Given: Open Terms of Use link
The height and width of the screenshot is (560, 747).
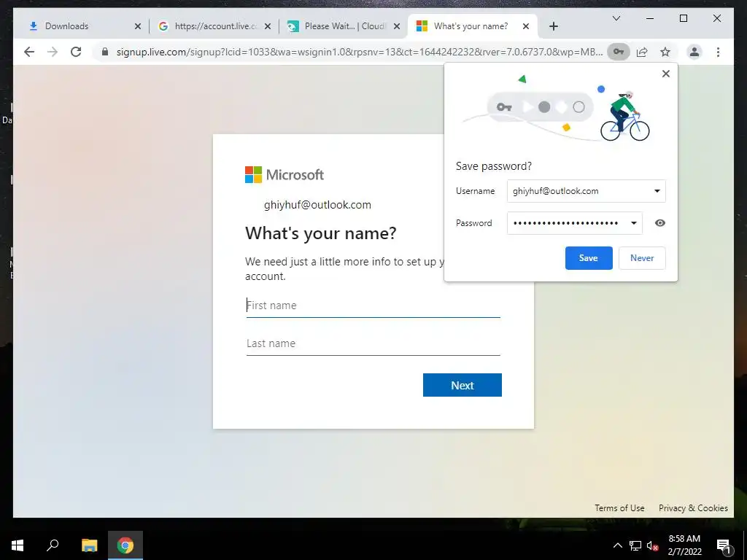Looking at the screenshot, I should click(x=619, y=508).
